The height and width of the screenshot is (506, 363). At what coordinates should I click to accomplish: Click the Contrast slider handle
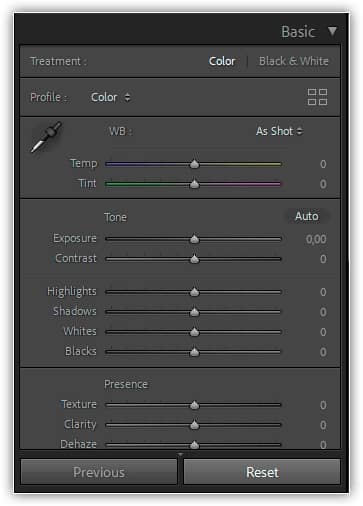coord(194,259)
